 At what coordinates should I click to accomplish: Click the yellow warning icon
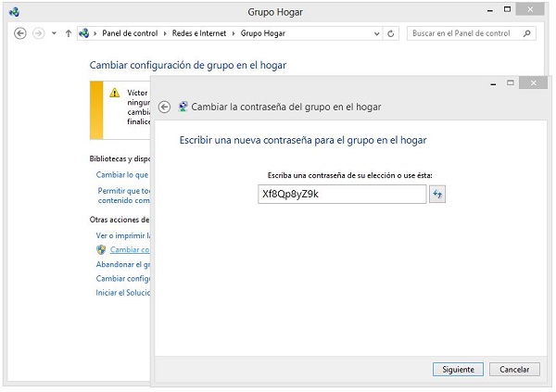[115, 93]
